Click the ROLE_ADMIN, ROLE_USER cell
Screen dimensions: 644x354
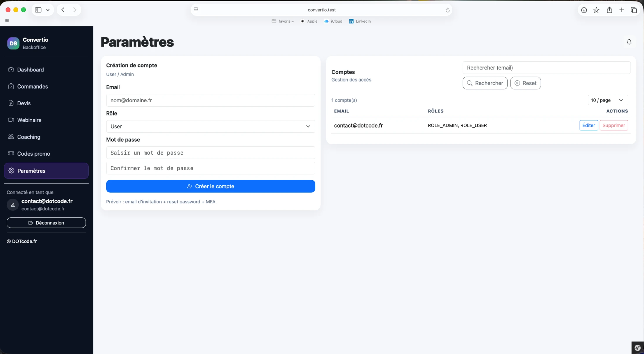(x=457, y=125)
